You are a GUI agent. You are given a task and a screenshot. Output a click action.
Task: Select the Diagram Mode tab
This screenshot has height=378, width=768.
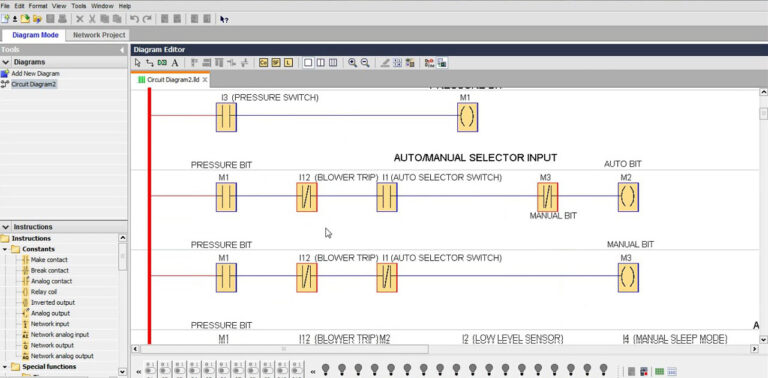click(35, 35)
